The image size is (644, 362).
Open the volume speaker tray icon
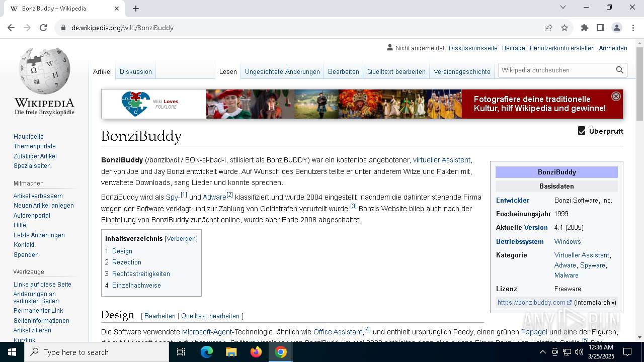(x=579, y=352)
